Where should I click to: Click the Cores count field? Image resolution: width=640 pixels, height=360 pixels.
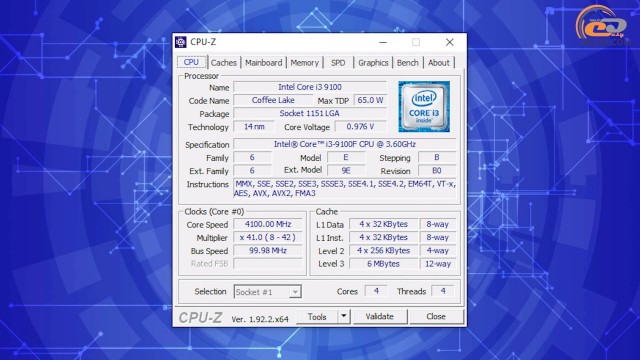(x=376, y=291)
